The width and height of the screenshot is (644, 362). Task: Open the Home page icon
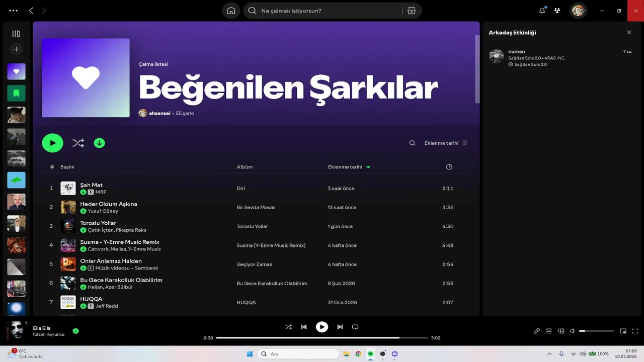coord(231,11)
